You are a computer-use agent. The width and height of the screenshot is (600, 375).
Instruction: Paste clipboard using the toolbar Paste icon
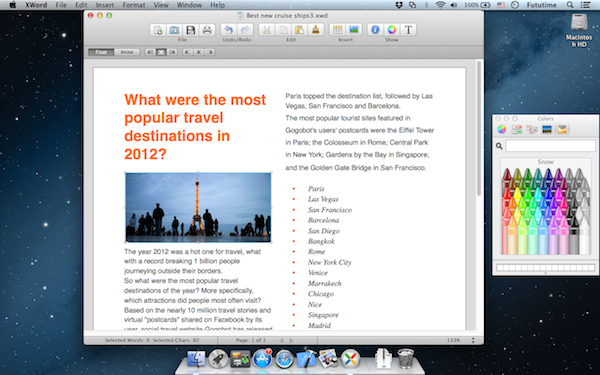click(x=300, y=30)
